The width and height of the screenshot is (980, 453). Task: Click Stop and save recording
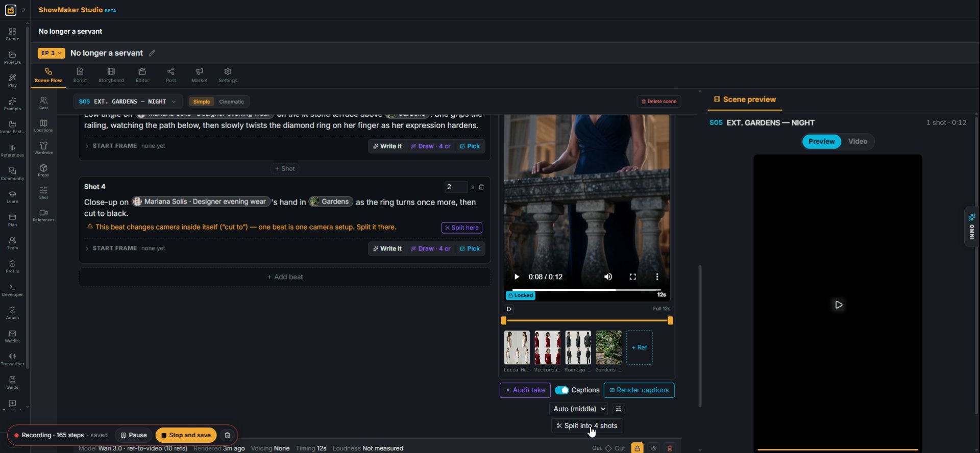click(x=186, y=435)
